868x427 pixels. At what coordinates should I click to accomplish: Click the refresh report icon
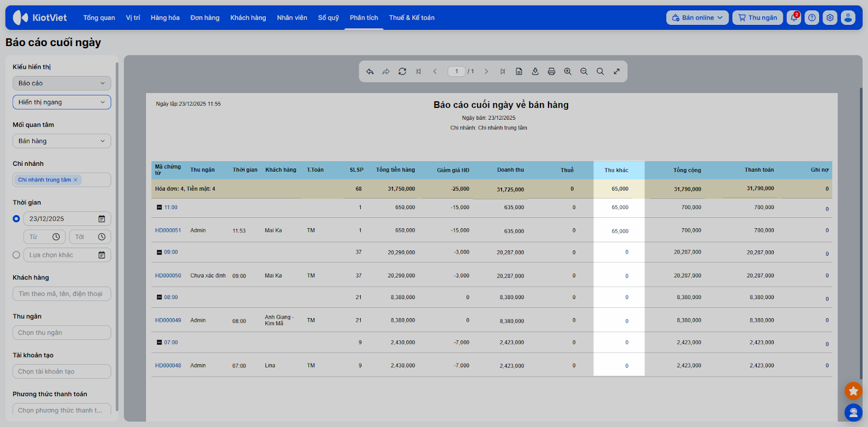click(x=402, y=72)
